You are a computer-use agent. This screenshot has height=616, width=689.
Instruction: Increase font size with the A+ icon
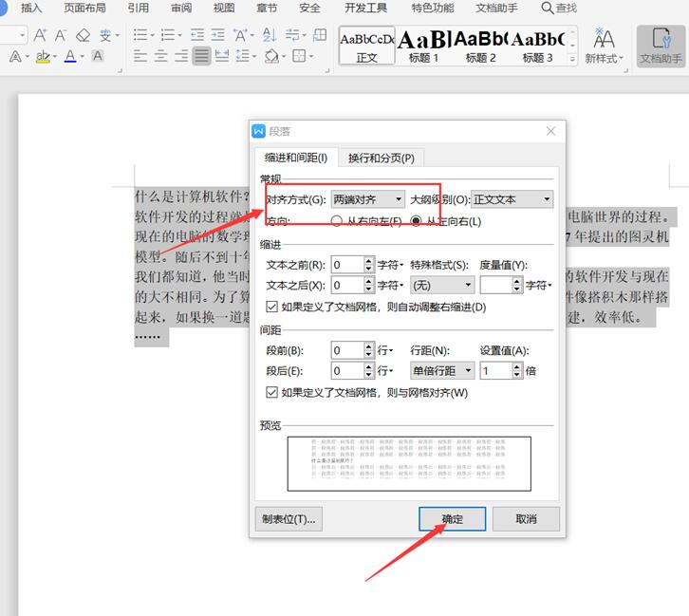click(40, 35)
